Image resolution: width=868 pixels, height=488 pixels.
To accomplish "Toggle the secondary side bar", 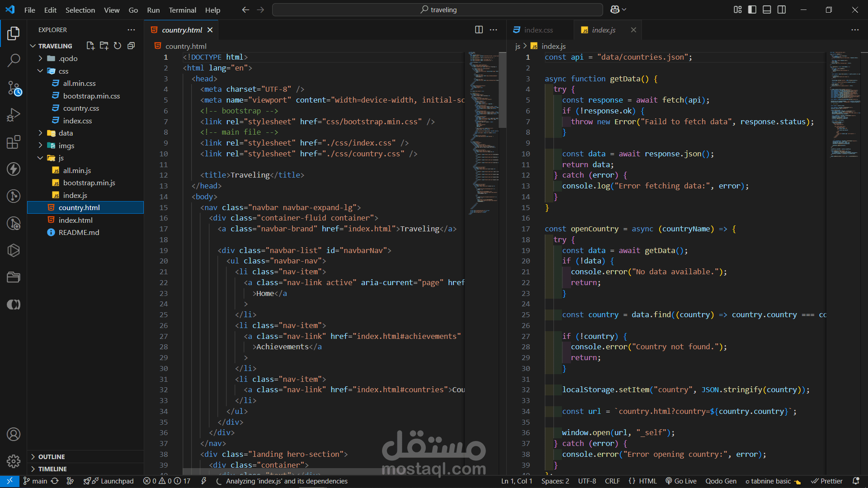I will pos(782,9).
